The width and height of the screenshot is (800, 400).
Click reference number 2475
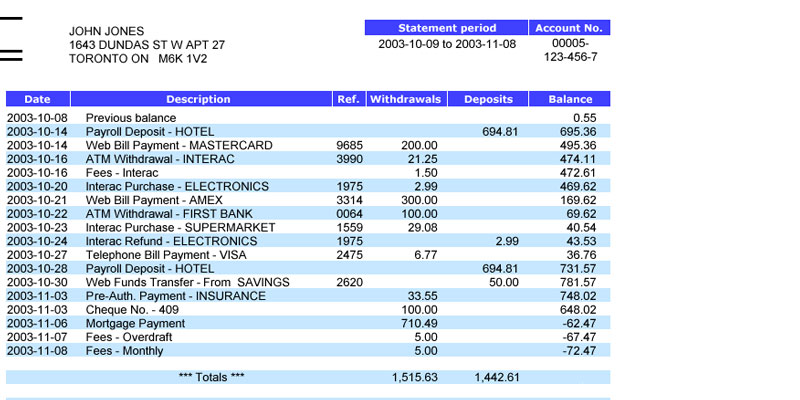point(349,255)
